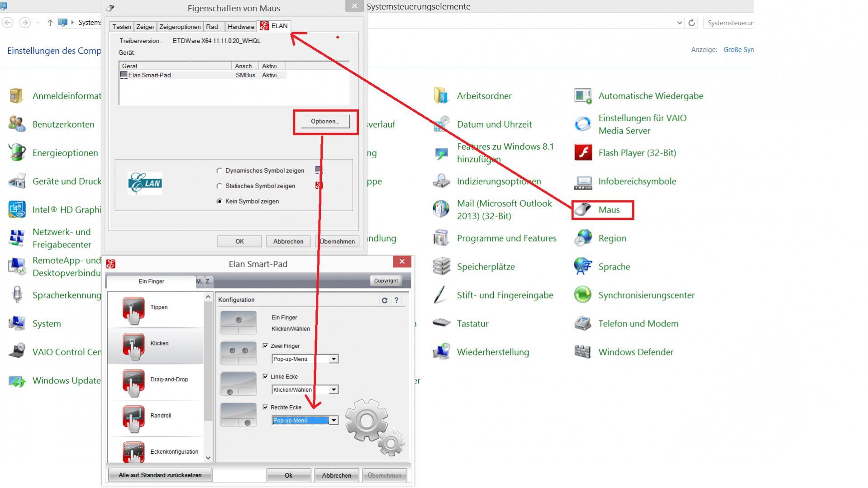Open Datum und Uhrzeit icon

coord(441,124)
